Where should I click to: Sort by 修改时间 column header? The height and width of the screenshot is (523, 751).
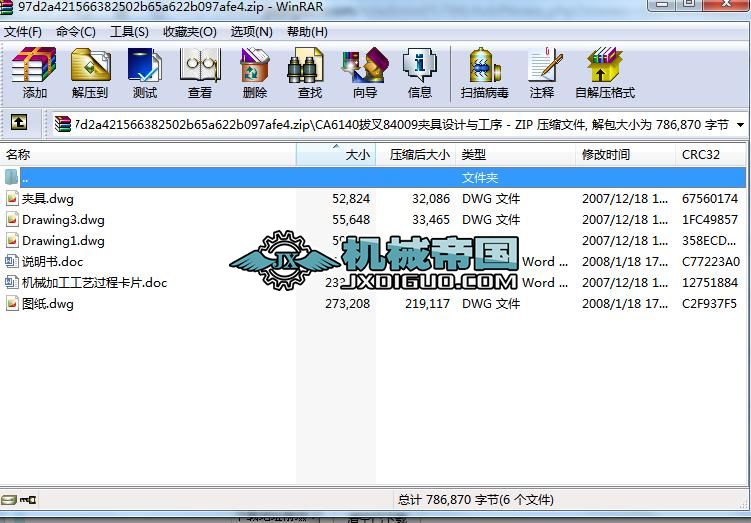(626, 154)
